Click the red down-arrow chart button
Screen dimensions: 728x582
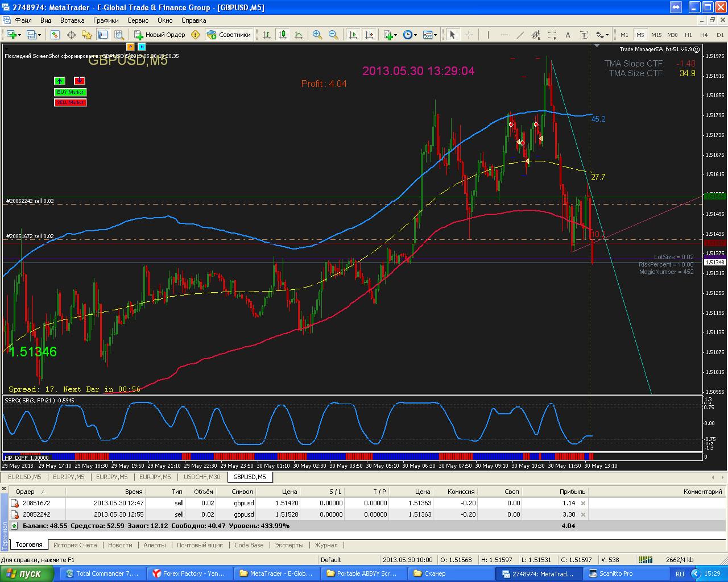coord(80,81)
